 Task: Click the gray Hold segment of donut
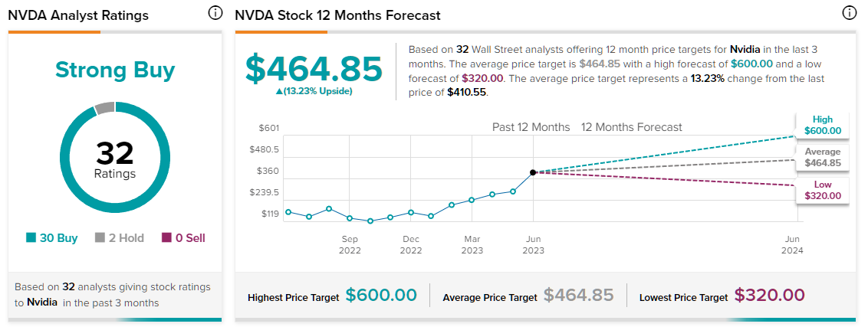pyautogui.click(x=104, y=109)
